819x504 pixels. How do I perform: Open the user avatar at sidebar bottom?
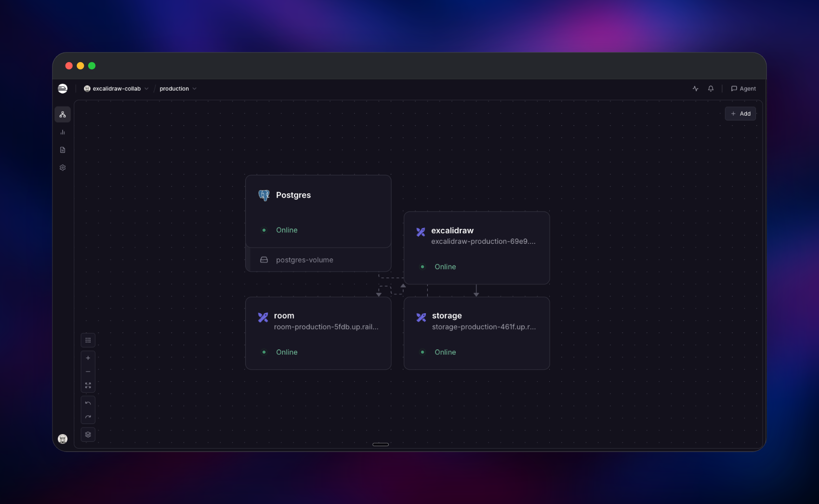(x=63, y=439)
